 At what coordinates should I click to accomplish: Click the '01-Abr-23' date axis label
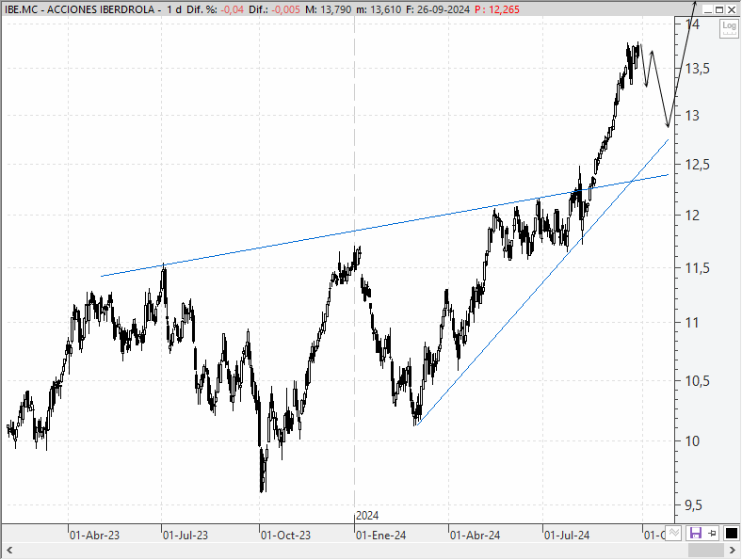coord(95,536)
